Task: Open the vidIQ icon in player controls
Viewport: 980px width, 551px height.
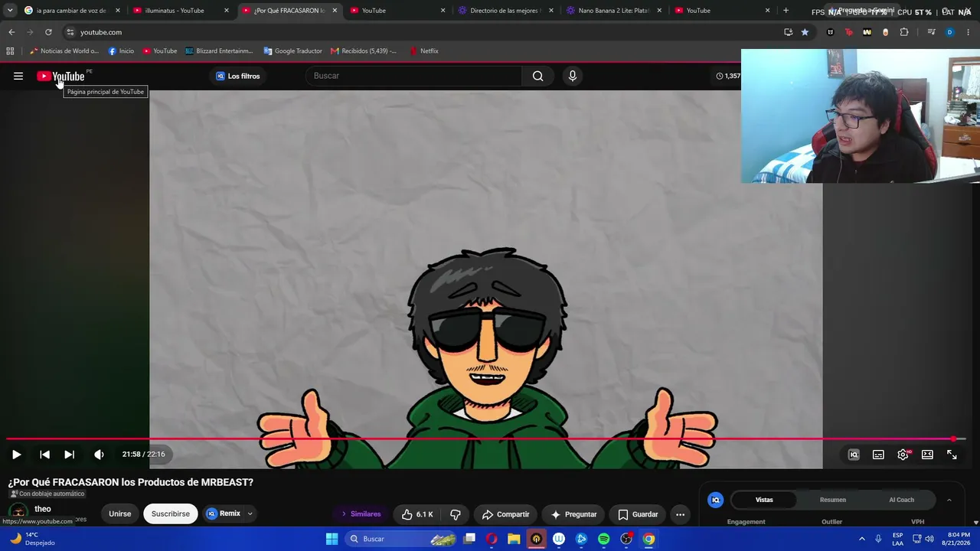Action: pyautogui.click(x=854, y=455)
